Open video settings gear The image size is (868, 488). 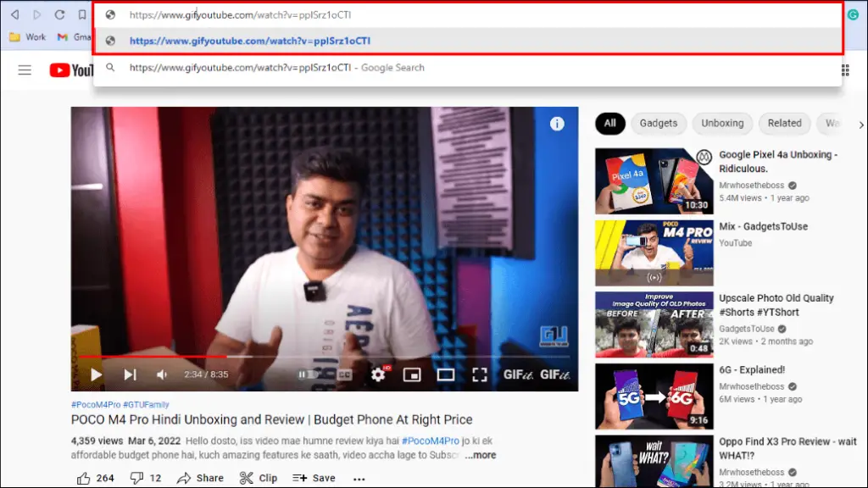(x=379, y=374)
